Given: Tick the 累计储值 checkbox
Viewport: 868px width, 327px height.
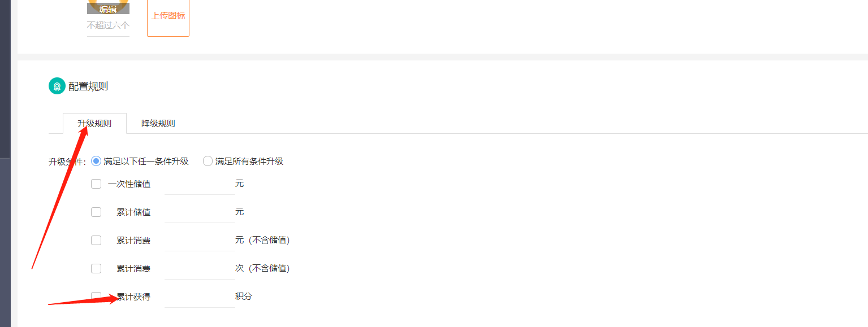Looking at the screenshot, I should (96, 212).
